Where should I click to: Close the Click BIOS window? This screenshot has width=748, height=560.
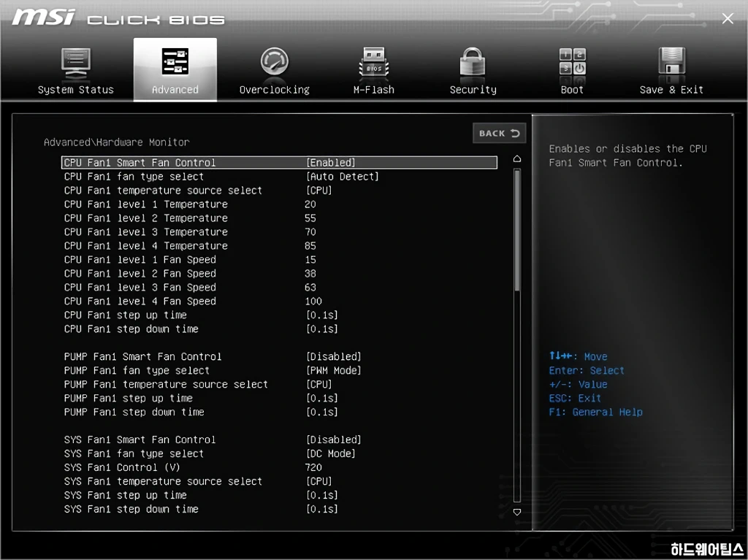click(x=728, y=18)
